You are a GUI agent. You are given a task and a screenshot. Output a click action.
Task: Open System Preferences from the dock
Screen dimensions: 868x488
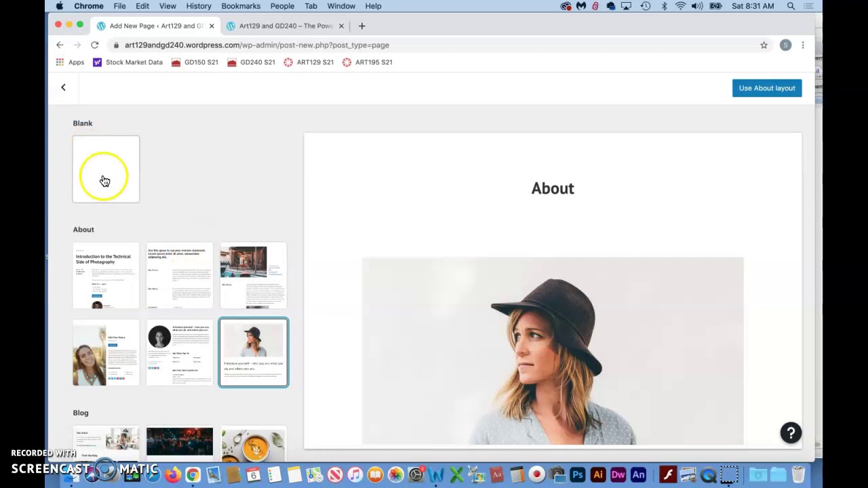[x=416, y=474]
